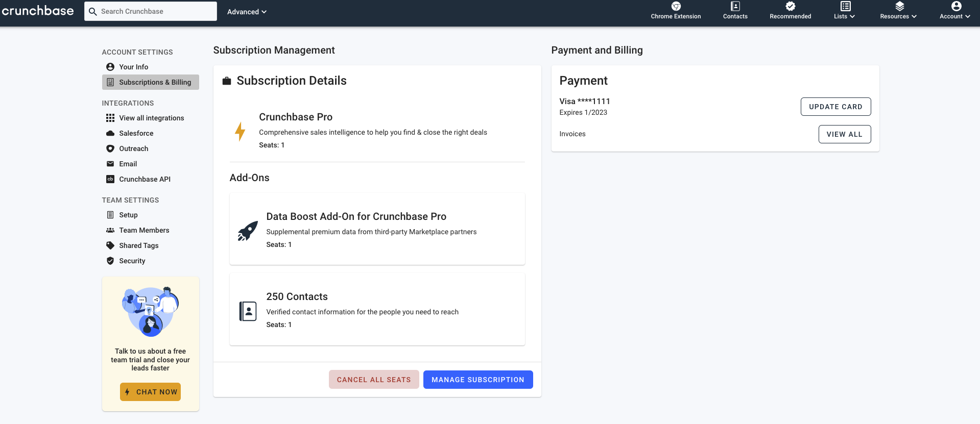Screen dimensions: 980x424
Task: Open the Contacts icon in header
Action: tap(735, 6)
